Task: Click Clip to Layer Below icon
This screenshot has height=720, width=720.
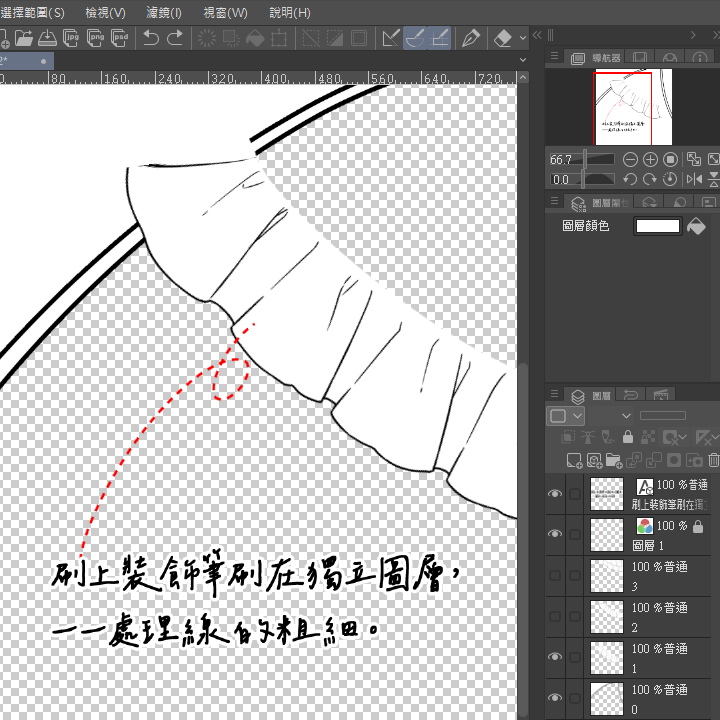Action: pos(568,437)
